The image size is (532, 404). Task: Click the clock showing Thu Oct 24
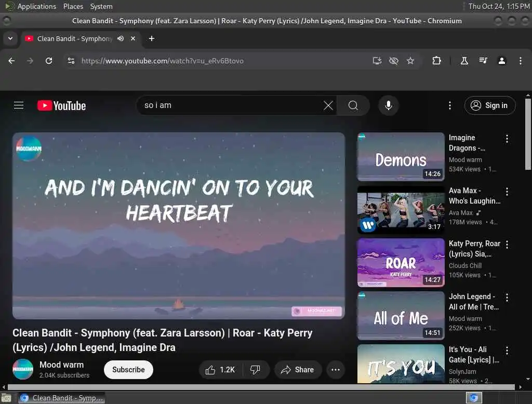499,6
